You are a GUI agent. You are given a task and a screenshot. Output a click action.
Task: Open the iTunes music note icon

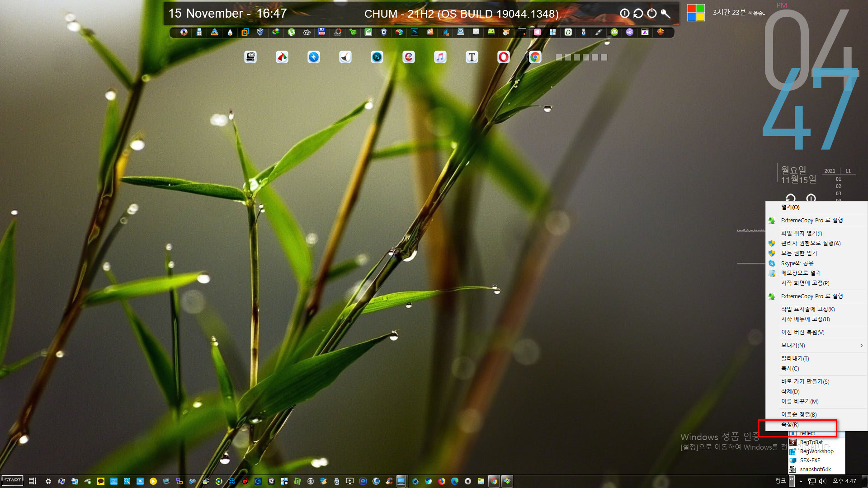[440, 57]
